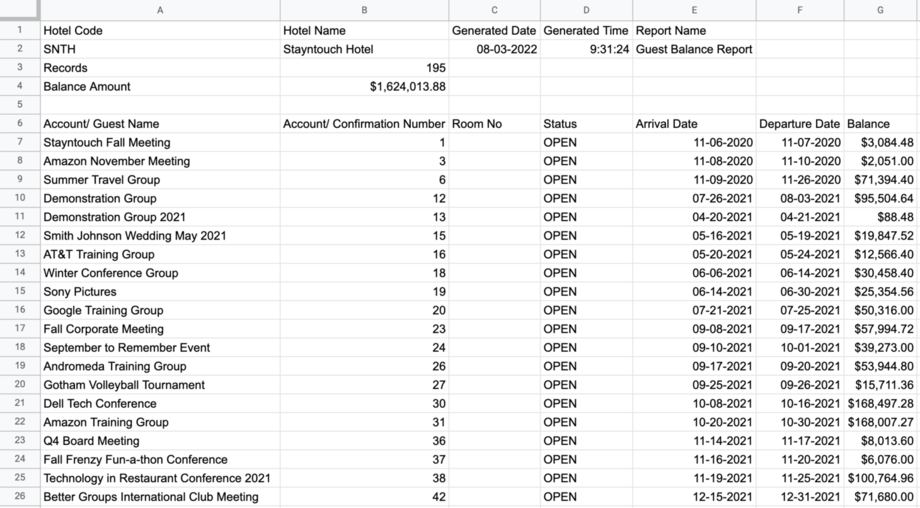The image size is (920, 508).
Task: Select row 1 header
Action: [x=20, y=31]
